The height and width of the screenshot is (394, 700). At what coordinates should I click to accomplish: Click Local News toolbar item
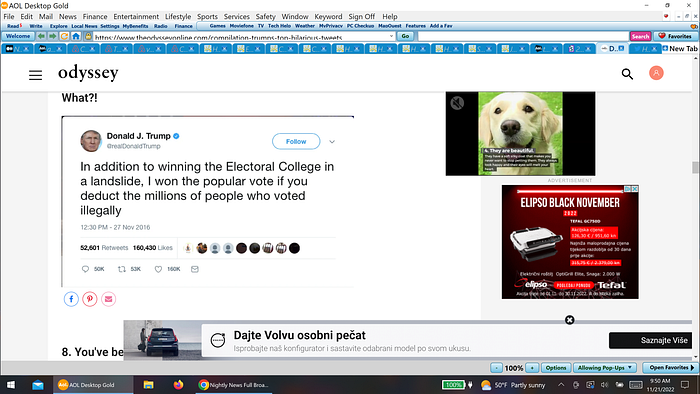click(x=84, y=26)
